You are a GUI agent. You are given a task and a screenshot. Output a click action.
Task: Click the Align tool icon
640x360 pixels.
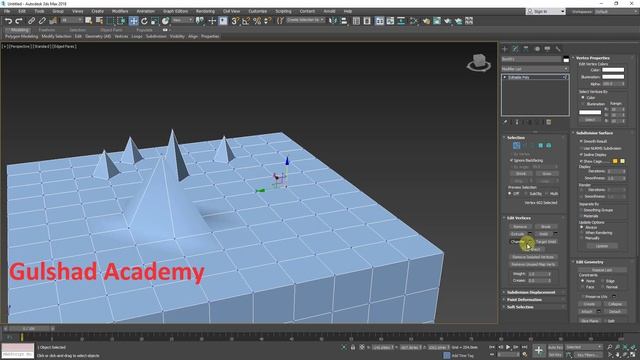[x=344, y=21]
